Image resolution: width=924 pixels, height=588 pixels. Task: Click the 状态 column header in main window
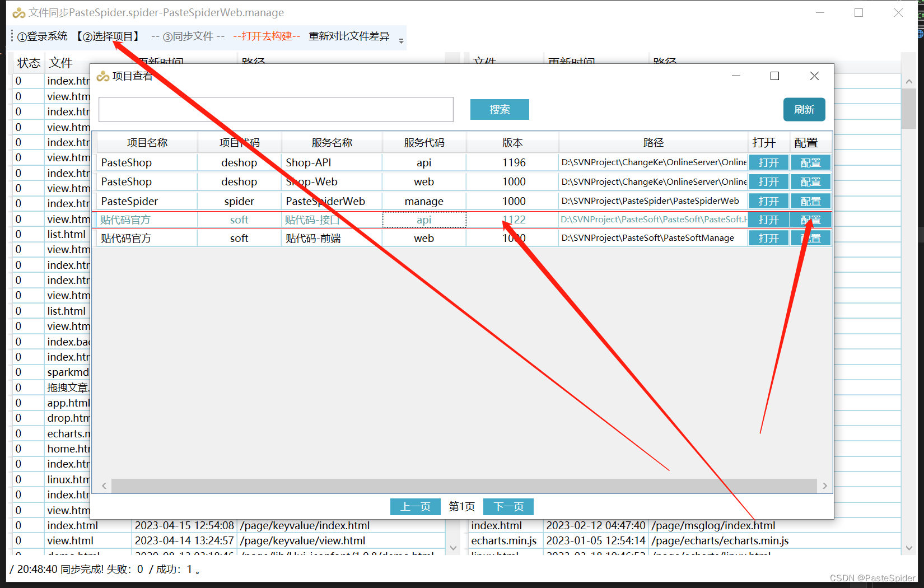coord(29,63)
